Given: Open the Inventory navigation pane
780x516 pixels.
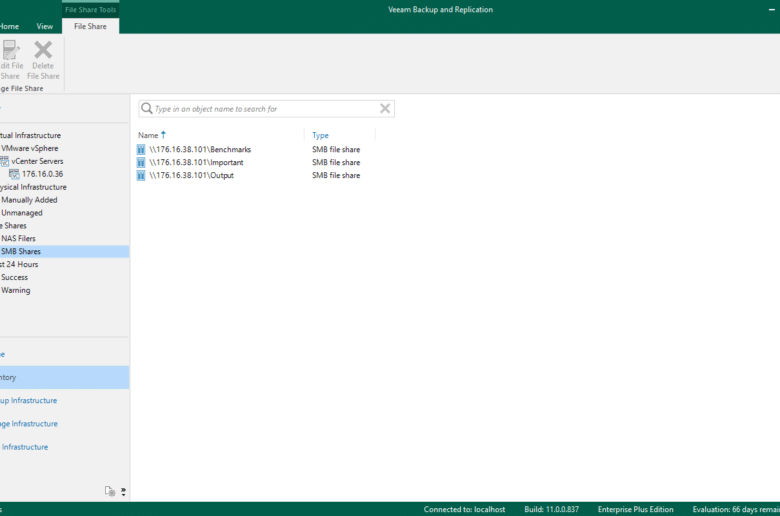Looking at the screenshot, I should coord(65,377).
